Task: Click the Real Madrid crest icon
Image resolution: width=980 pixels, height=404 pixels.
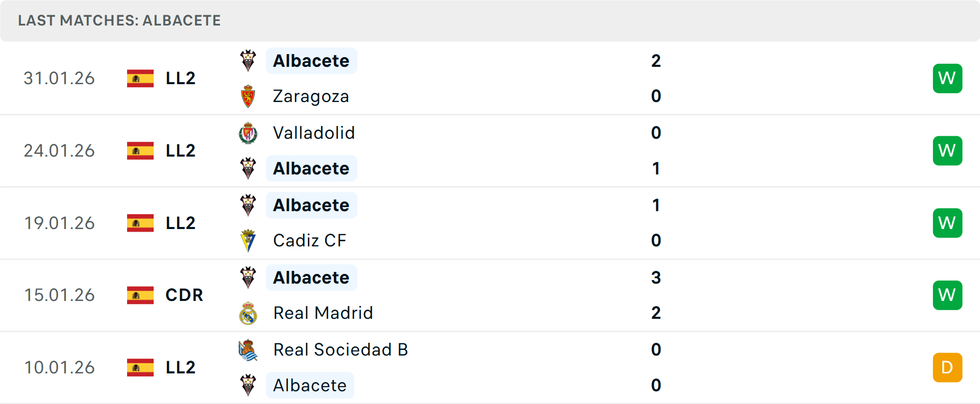Action: [x=248, y=313]
